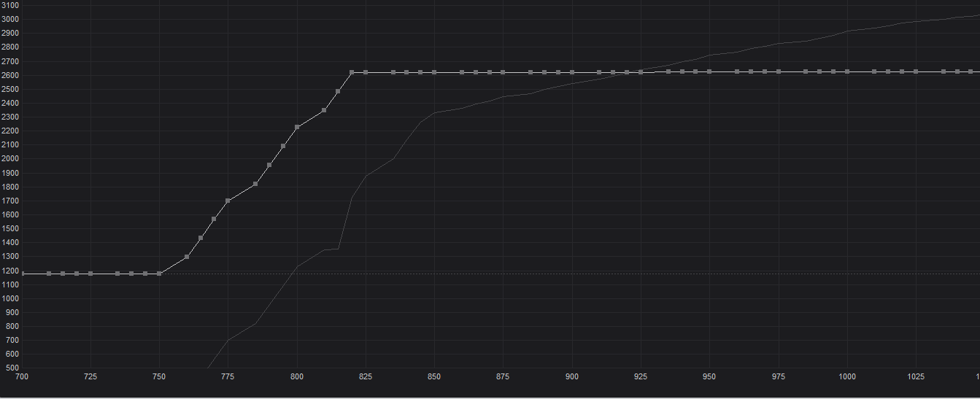Click the plateau curve point at 1000 mV

coord(847,71)
